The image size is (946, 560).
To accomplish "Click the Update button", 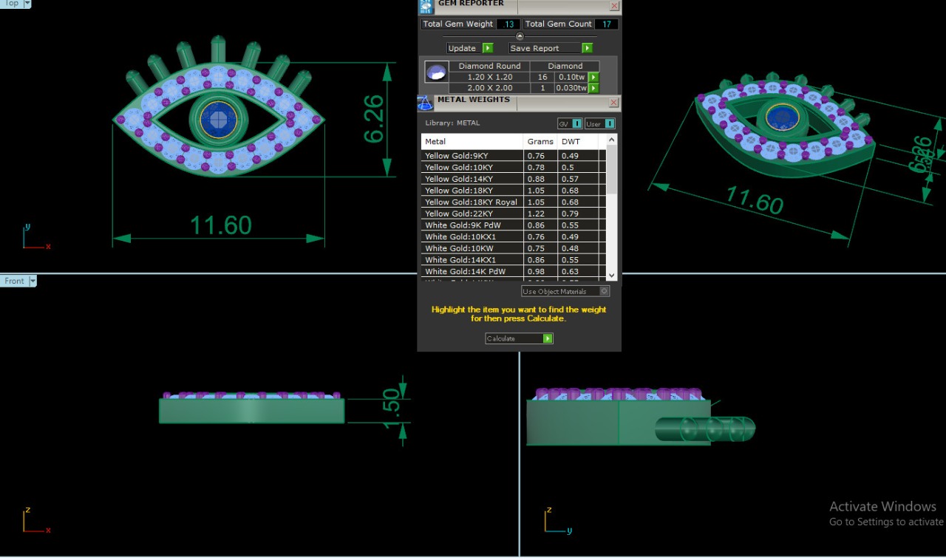I will 470,48.
